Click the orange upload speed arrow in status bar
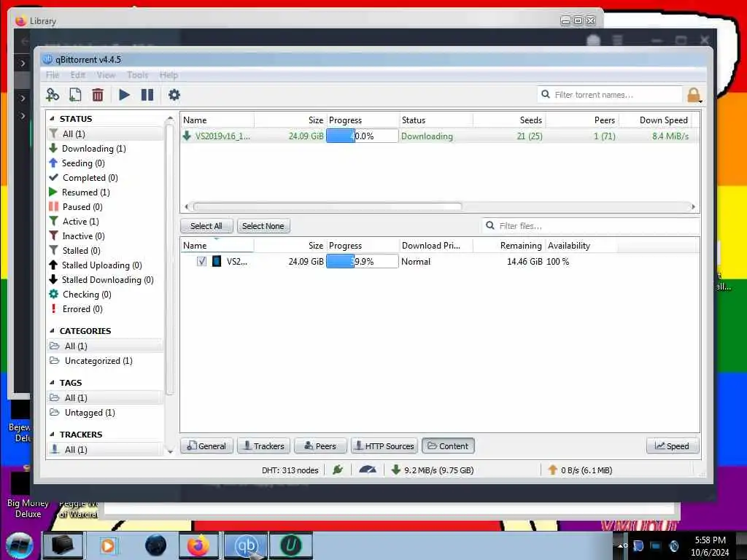747x560 pixels. pyautogui.click(x=552, y=470)
